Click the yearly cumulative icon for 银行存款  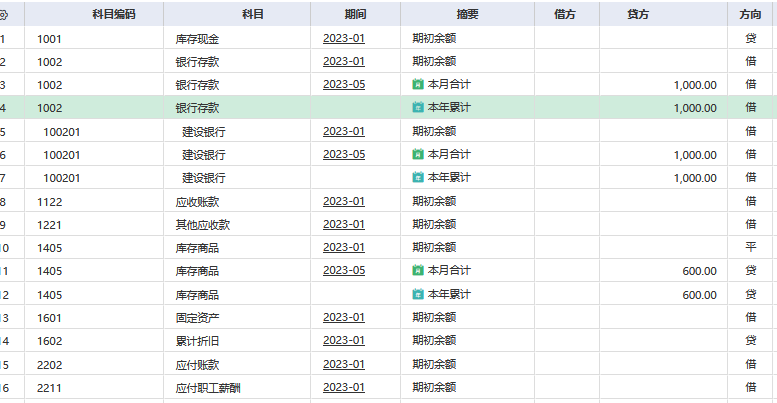418,107
